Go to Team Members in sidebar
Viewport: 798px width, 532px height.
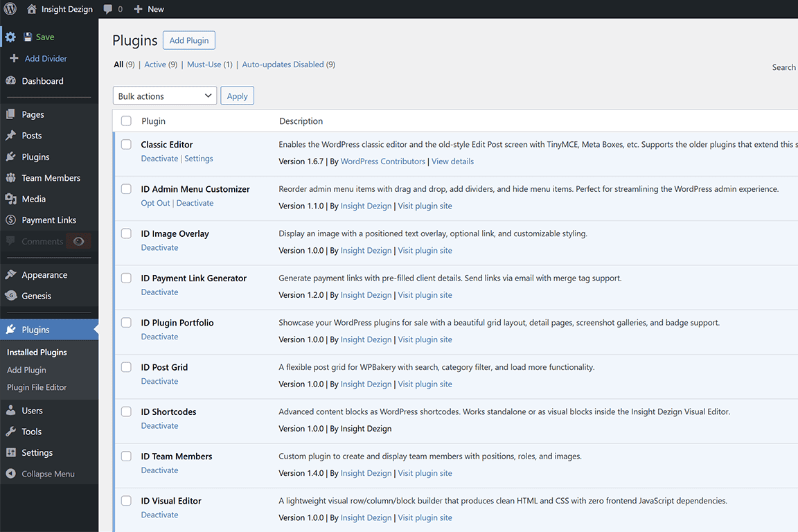(51, 178)
